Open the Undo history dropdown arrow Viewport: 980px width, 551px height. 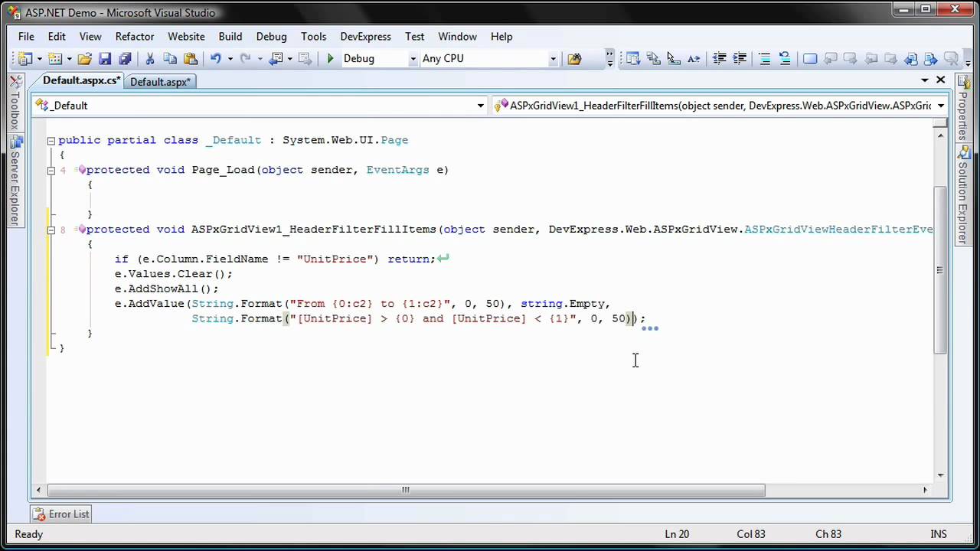click(x=229, y=59)
